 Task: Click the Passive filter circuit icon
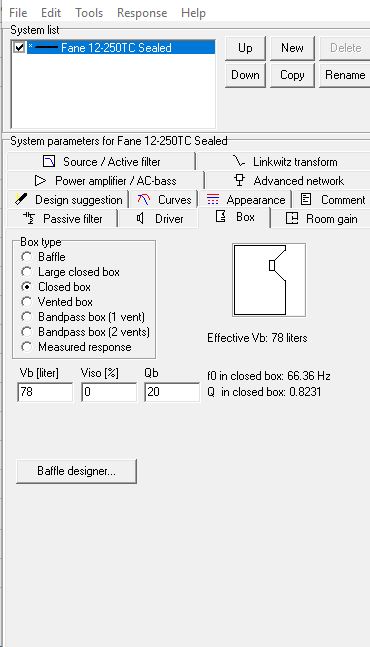(29, 218)
